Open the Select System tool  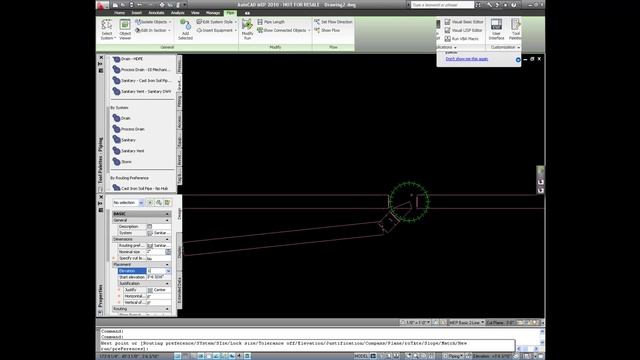coord(107,30)
